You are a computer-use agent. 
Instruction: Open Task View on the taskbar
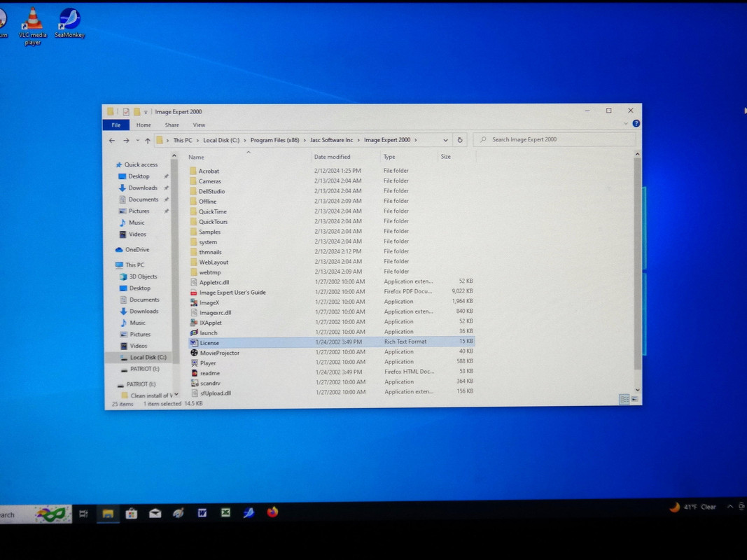click(83, 514)
